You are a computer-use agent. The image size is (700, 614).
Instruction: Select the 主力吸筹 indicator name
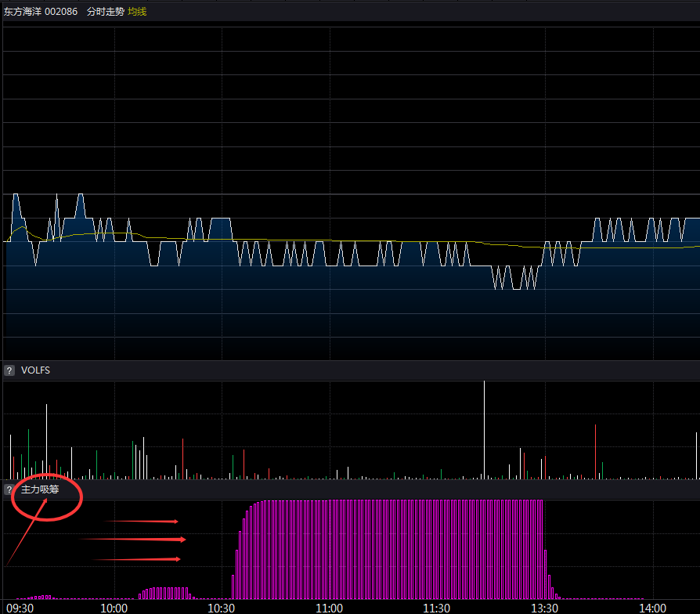[x=40, y=489]
